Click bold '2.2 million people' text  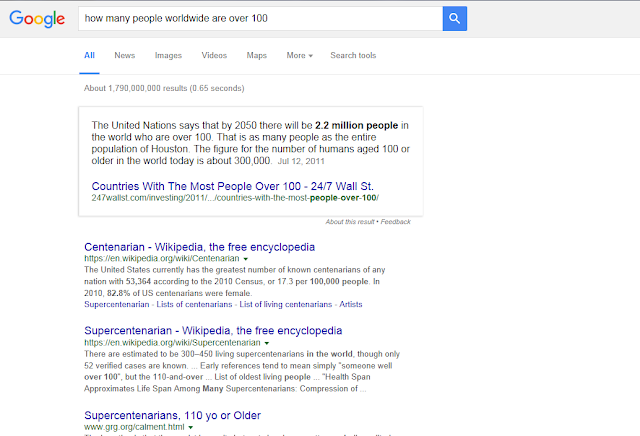[356, 125]
